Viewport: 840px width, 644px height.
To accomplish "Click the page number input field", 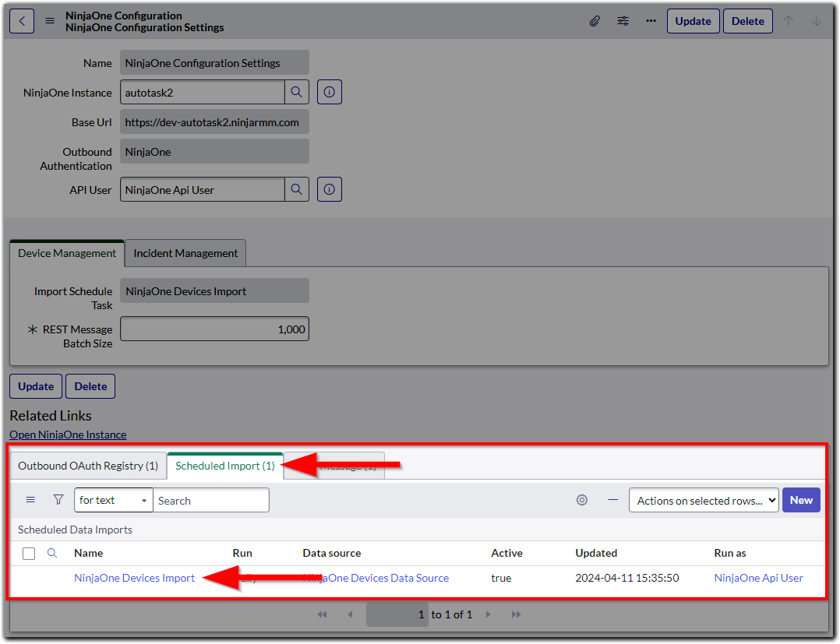I will (397, 614).
